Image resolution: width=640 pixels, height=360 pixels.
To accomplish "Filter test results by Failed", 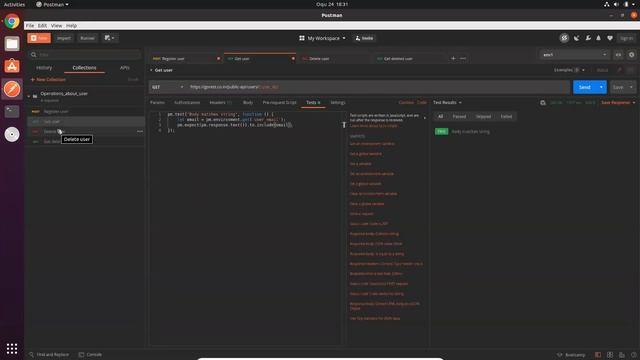I will pos(506,117).
